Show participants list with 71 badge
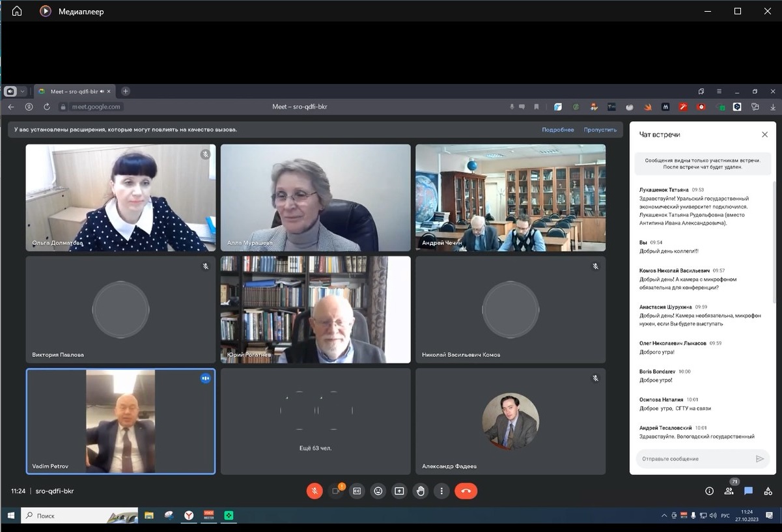The width and height of the screenshot is (782, 532). [729, 491]
